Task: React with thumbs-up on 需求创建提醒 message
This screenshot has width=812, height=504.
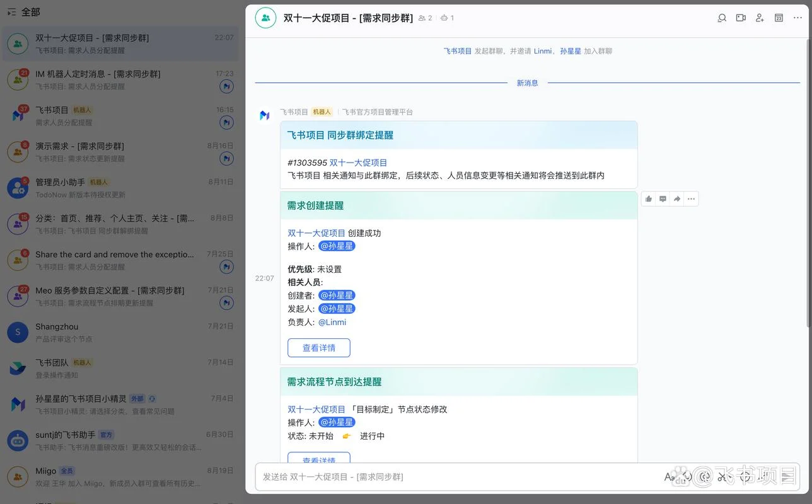Action: pos(649,199)
